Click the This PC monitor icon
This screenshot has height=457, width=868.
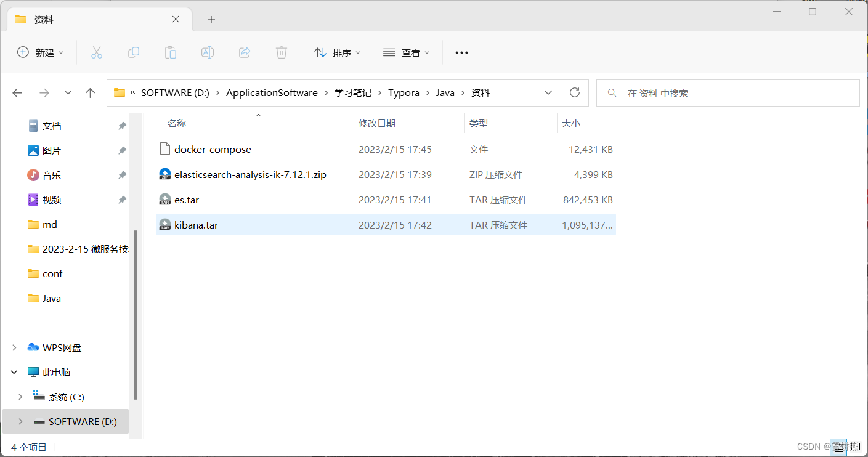tap(33, 372)
